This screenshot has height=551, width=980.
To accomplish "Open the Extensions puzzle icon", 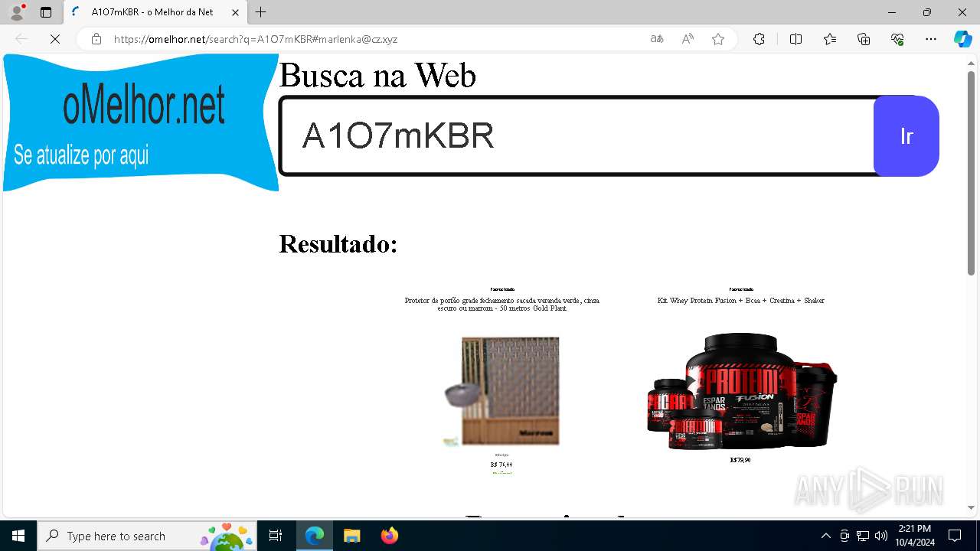I will (759, 39).
